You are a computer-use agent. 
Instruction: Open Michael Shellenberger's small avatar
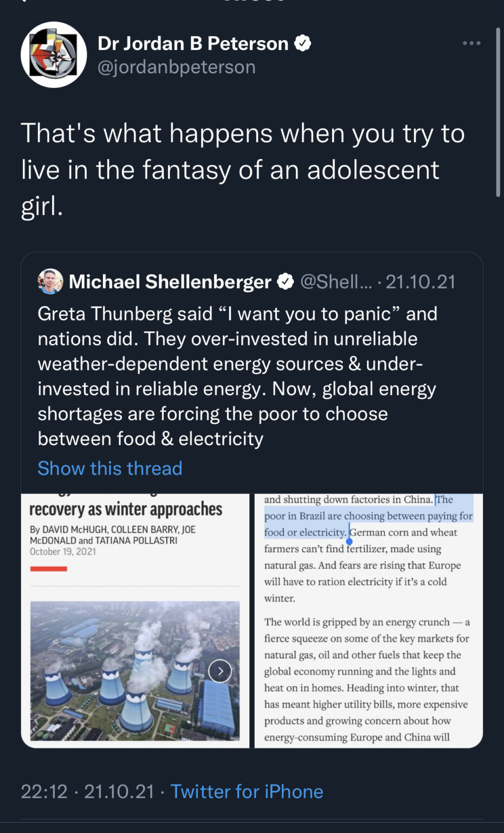tap(50, 281)
